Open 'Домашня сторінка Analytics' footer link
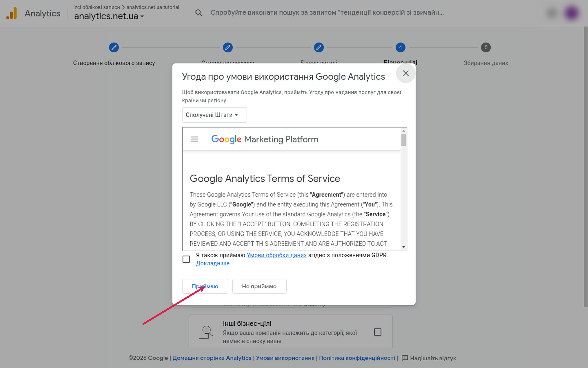The width and height of the screenshot is (588, 368). click(x=212, y=358)
